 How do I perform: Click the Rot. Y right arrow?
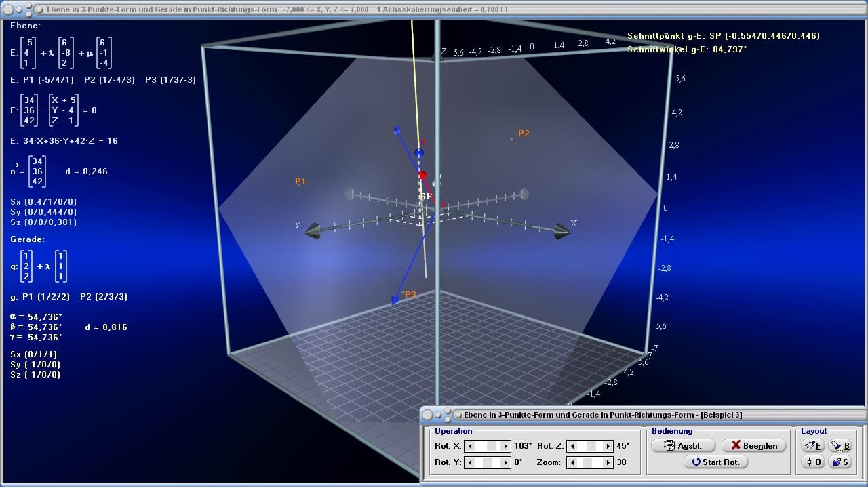(505, 462)
